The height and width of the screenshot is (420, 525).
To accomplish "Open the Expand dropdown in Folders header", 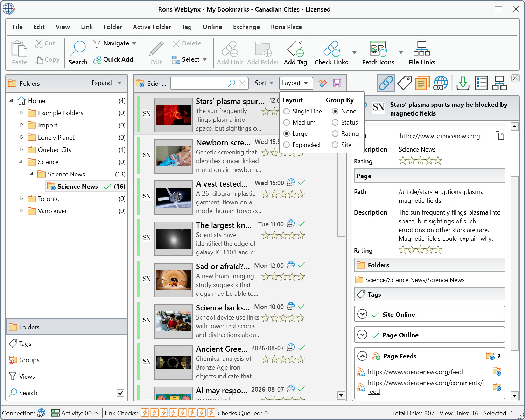I will [x=106, y=83].
